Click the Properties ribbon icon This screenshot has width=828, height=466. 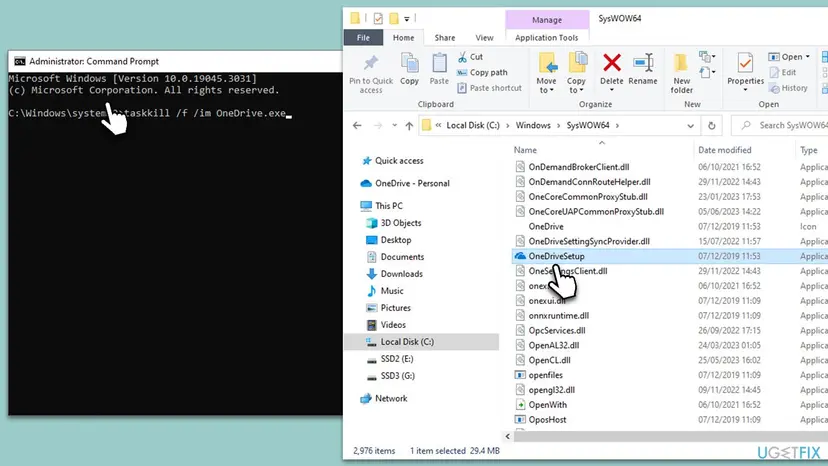(x=745, y=63)
